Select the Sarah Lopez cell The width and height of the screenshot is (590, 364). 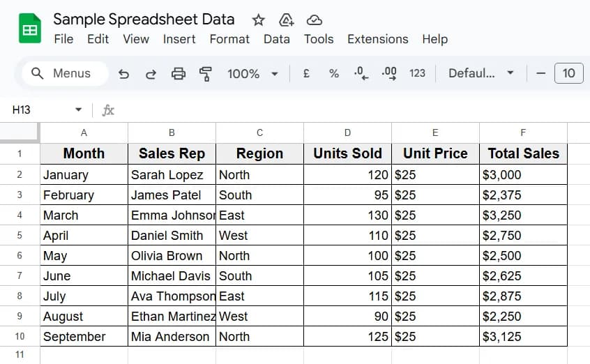tap(172, 174)
